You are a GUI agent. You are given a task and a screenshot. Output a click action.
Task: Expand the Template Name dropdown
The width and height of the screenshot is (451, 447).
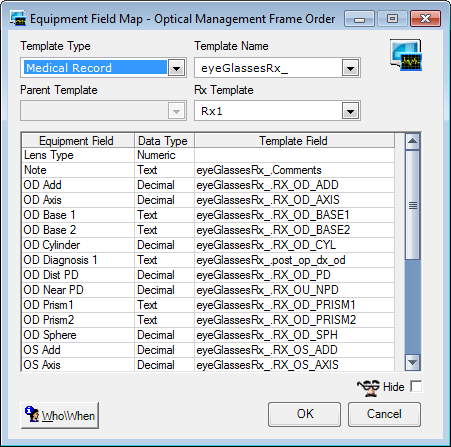pyautogui.click(x=350, y=68)
